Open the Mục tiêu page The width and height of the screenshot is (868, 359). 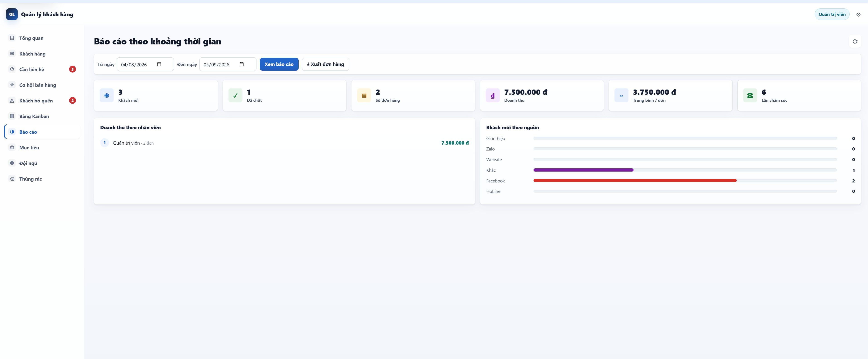(42, 148)
